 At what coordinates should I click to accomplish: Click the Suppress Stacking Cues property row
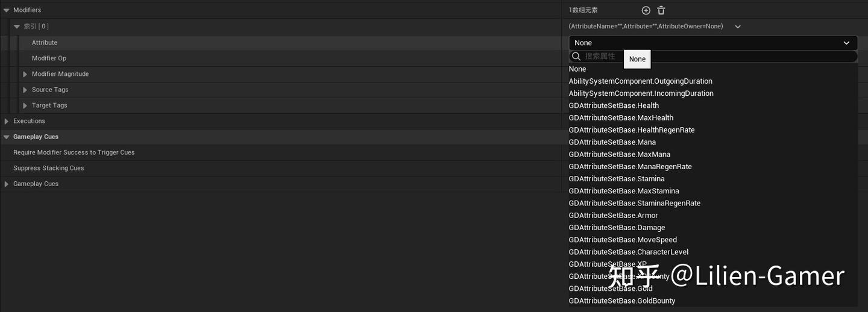(49, 168)
